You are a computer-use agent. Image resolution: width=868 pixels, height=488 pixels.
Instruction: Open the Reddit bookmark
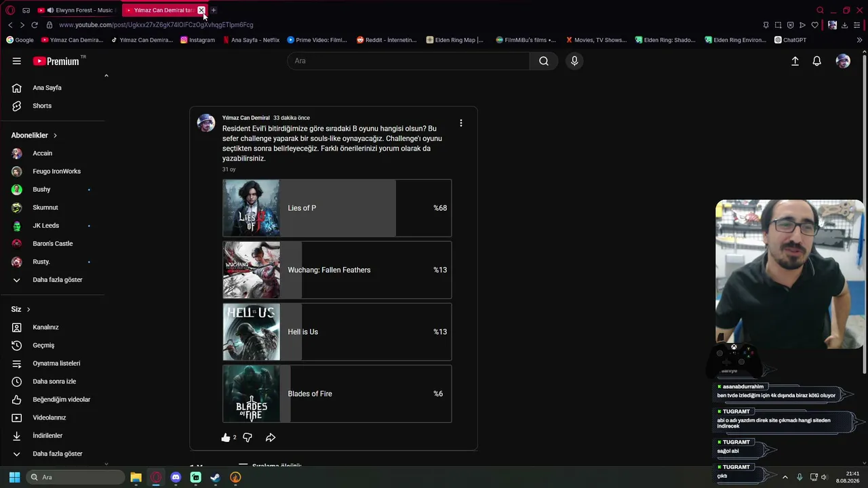coord(387,40)
